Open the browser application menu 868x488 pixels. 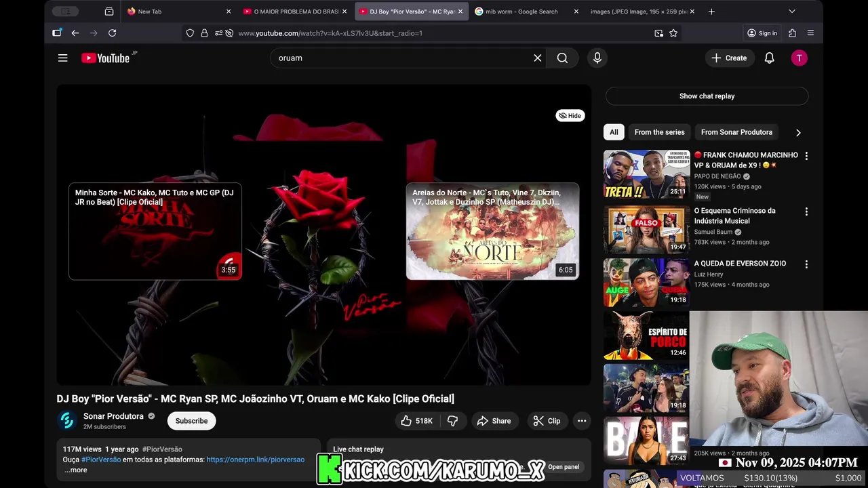click(x=810, y=33)
